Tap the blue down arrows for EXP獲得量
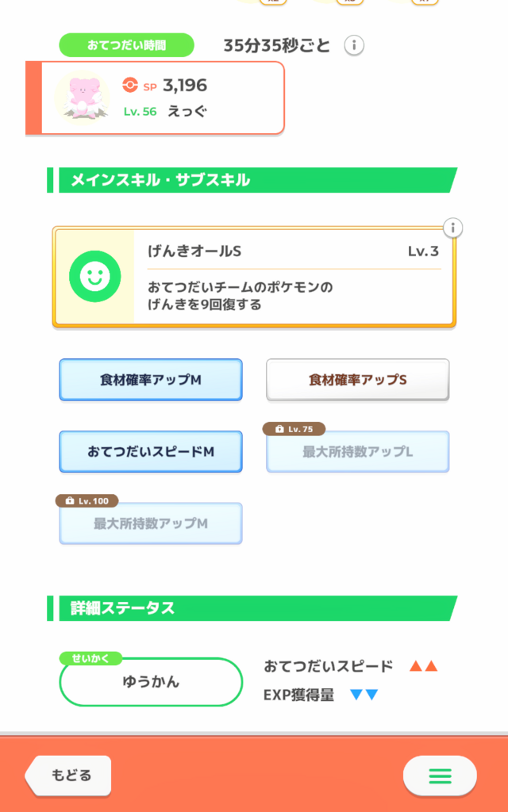The height and width of the screenshot is (812, 508). [364, 695]
